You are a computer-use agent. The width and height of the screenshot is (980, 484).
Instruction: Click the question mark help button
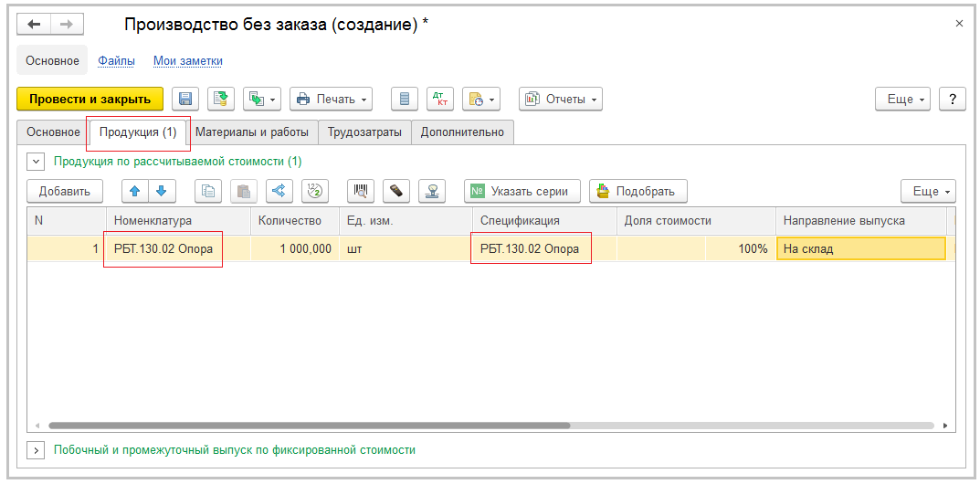coord(953,99)
